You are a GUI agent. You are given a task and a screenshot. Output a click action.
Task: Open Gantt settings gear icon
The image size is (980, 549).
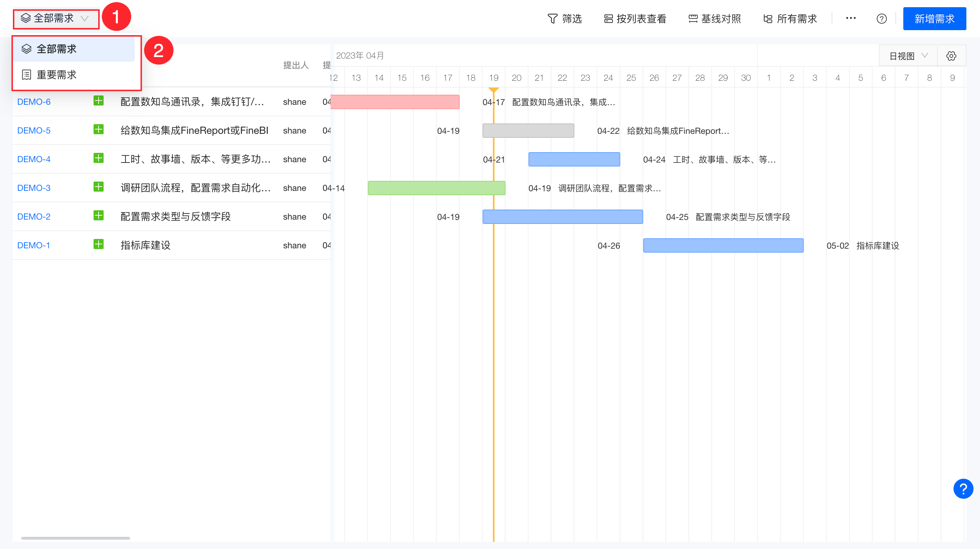pyautogui.click(x=951, y=56)
